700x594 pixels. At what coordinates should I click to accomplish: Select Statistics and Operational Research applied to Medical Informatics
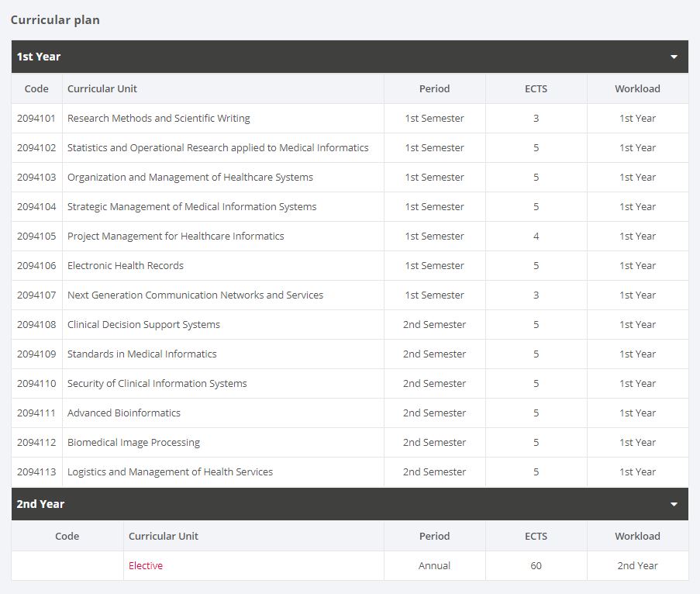[218, 148]
